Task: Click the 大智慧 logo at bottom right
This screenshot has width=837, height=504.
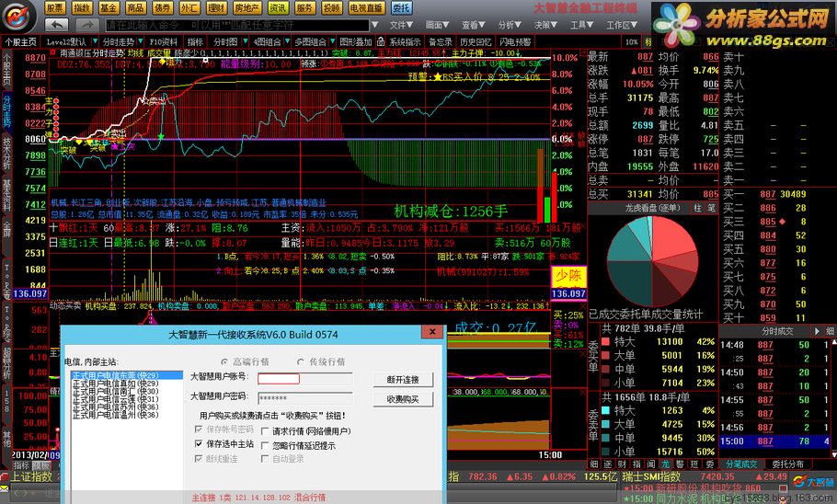Action: click(x=813, y=482)
